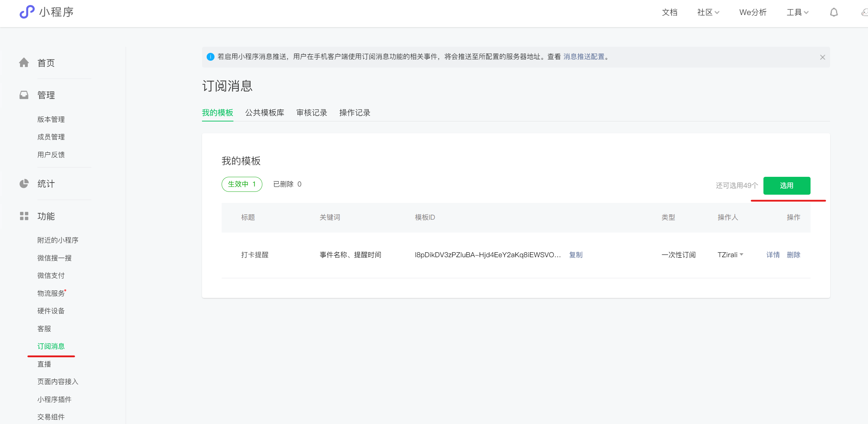Click the 功能 grid icon
The height and width of the screenshot is (424, 868).
[x=24, y=216]
